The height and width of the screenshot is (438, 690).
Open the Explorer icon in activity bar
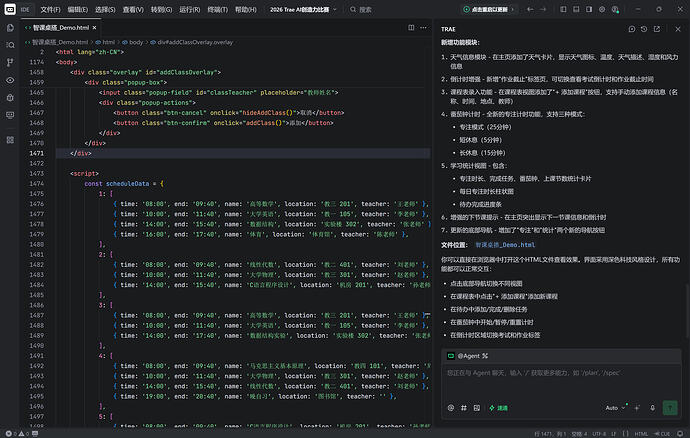coord(10,28)
